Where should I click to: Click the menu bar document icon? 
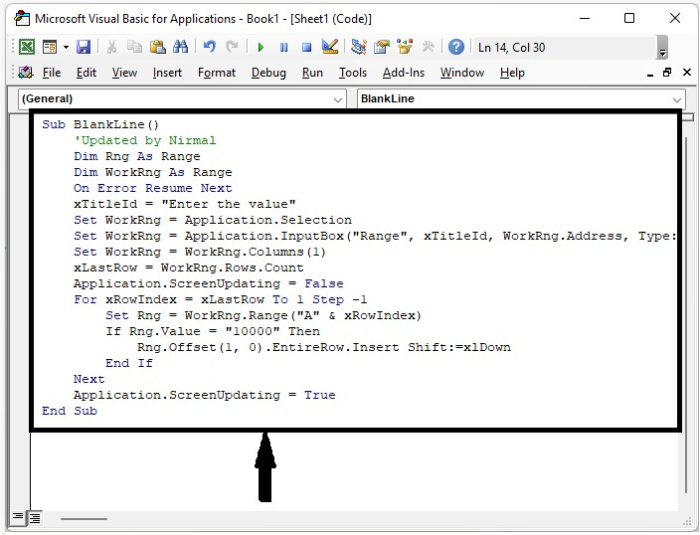coord(26,72)
